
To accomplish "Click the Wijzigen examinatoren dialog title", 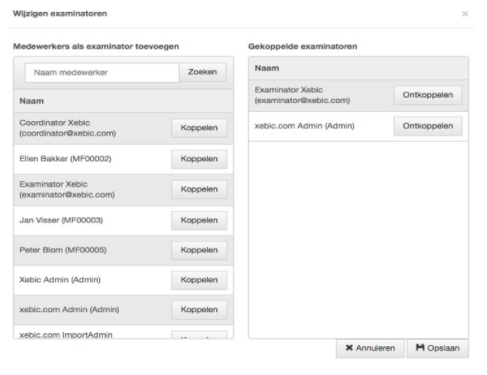I will click(60, 14).
